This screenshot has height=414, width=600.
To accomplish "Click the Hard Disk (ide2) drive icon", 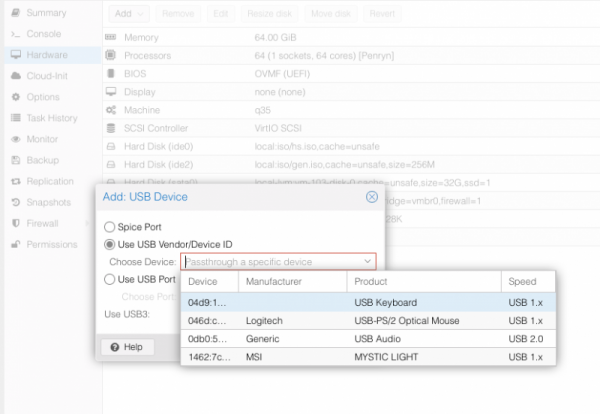I will coord(111,165).
